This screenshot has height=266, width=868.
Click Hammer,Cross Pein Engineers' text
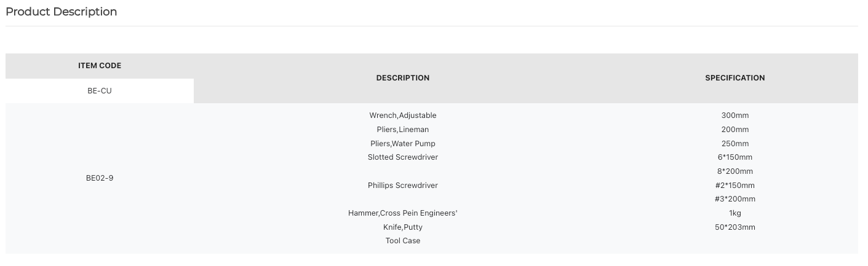[403, 213]
